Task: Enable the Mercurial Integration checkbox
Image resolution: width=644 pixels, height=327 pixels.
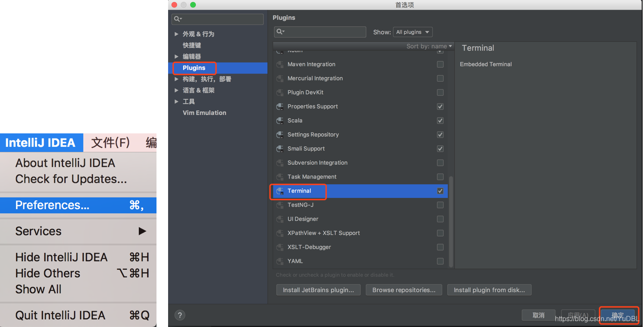Action: click(x=440, y=78)
